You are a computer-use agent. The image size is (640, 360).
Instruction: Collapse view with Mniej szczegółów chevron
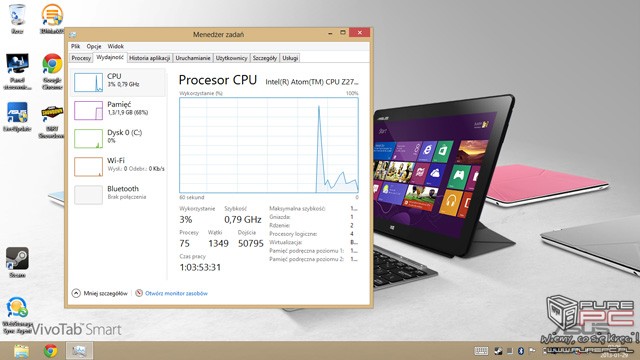(x=76, y=293)
